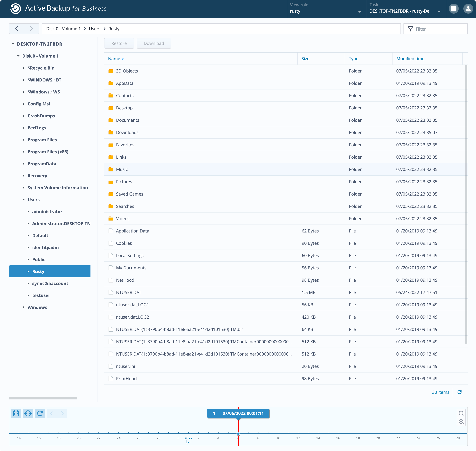Click the Restore button
476x451 pixels.
point(119,43)
